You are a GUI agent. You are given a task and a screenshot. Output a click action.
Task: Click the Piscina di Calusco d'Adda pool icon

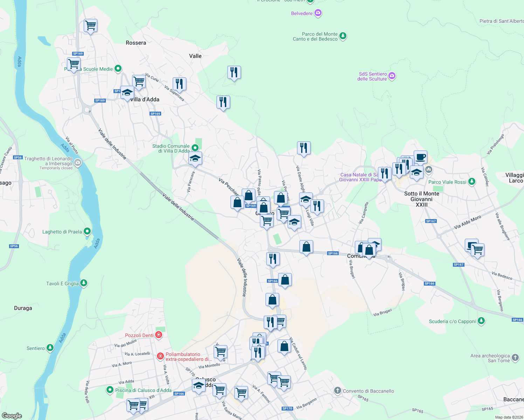110,390
